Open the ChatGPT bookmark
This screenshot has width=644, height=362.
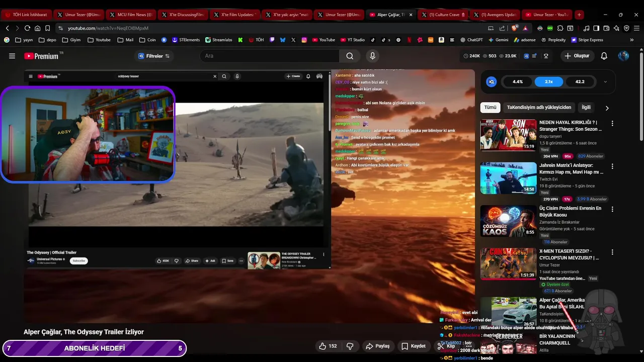coord(471,40)
